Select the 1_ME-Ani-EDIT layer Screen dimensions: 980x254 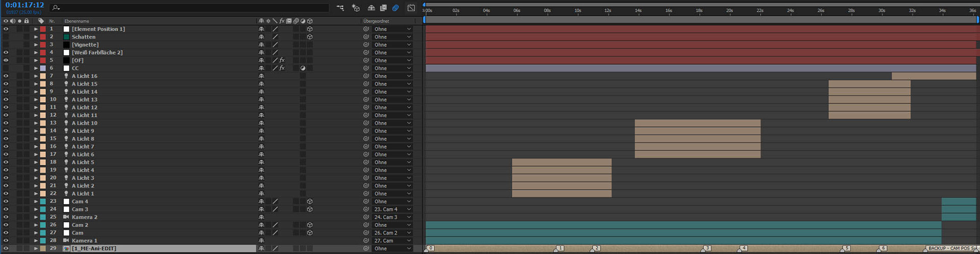94,248
